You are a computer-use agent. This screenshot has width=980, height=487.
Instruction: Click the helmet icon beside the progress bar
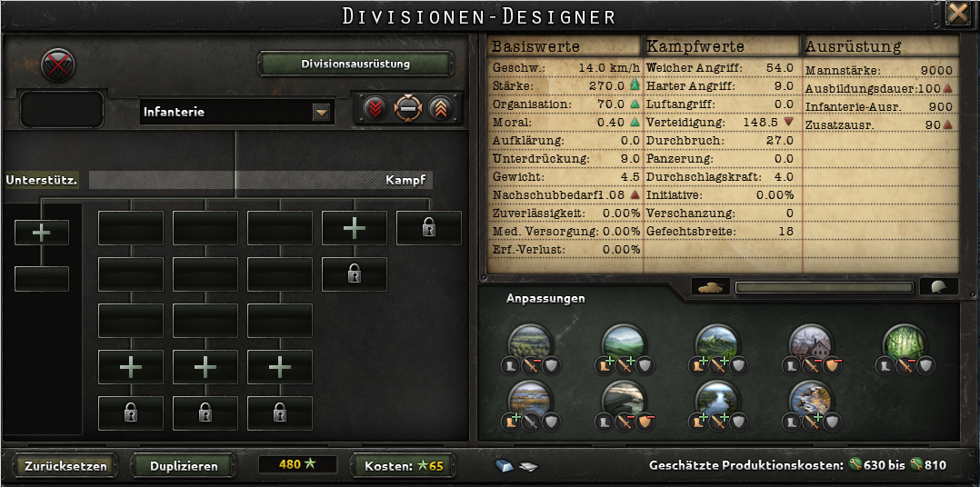click(x=939, y=286)
